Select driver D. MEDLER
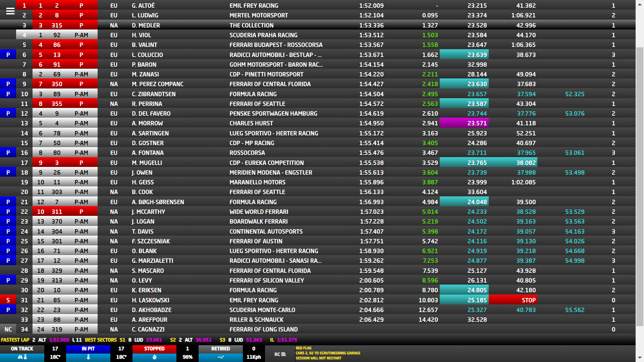Image resolution: width=644 pixels, height=362 pixels. click(146, 25)
